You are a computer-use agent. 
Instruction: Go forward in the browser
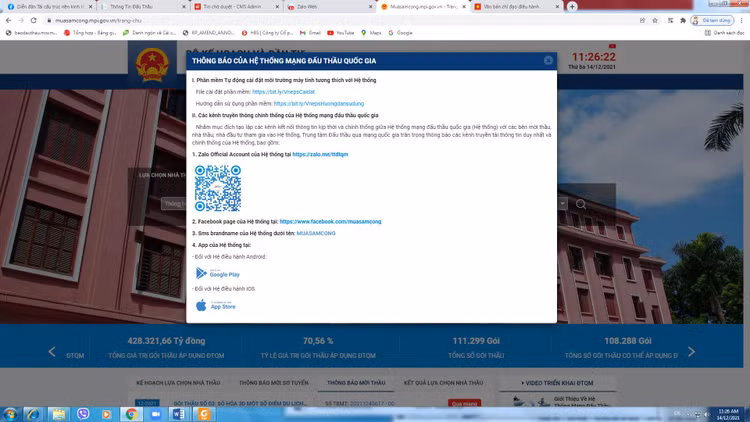21,21
